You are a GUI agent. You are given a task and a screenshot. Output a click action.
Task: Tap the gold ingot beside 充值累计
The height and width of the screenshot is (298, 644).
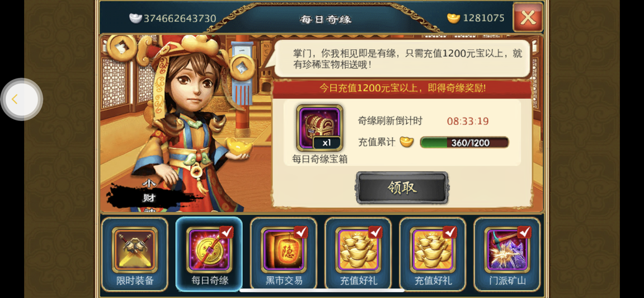tap(407, 142)
